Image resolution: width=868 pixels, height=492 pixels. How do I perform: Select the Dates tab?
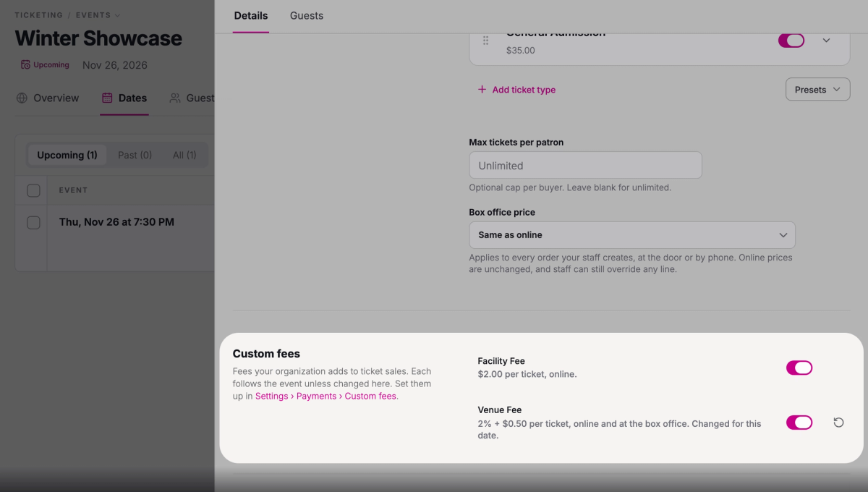pyautogui.click(x=124, y=98)
